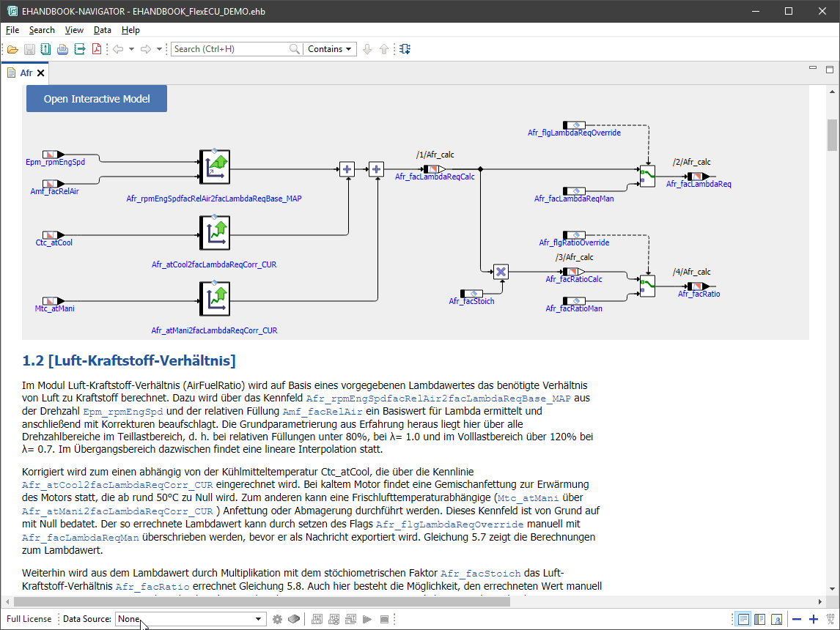Screen dimensions: 840x630
Task: Click the print icon in the toolbar
Action: click(x=62, y=49)
